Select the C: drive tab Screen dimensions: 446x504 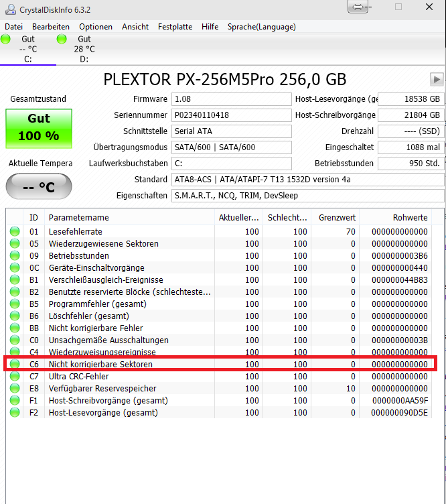coord(28,49)
